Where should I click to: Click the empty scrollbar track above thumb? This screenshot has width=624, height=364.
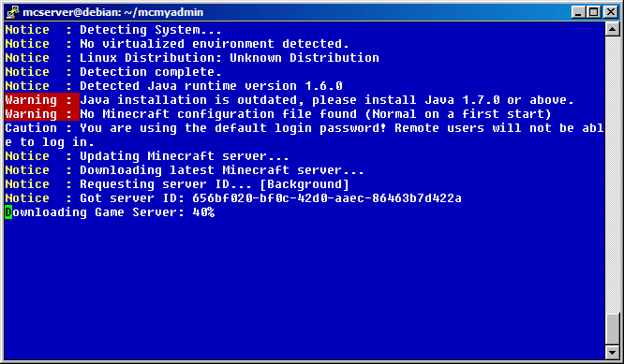pyautogui.click(x=612, y=174)
